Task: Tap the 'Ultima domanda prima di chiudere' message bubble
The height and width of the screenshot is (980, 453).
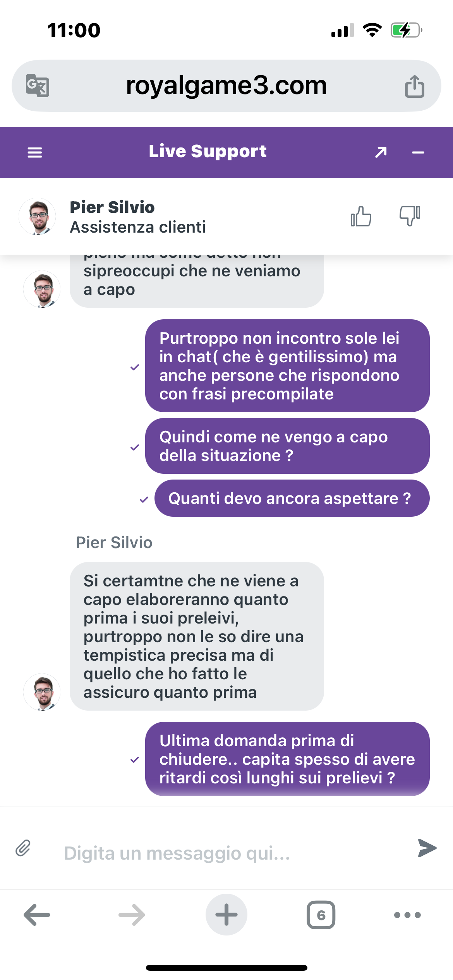Action: click(287, 759)
